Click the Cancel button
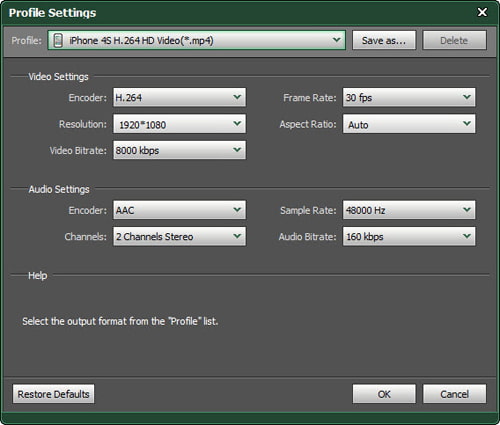Viewport: 500px width, 425px height. [454, 394]
